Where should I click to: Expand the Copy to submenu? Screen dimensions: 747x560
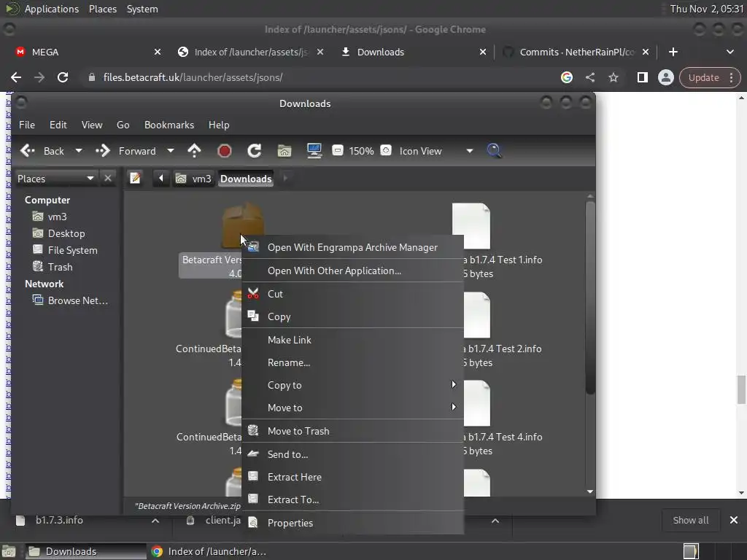pos(352,385)
